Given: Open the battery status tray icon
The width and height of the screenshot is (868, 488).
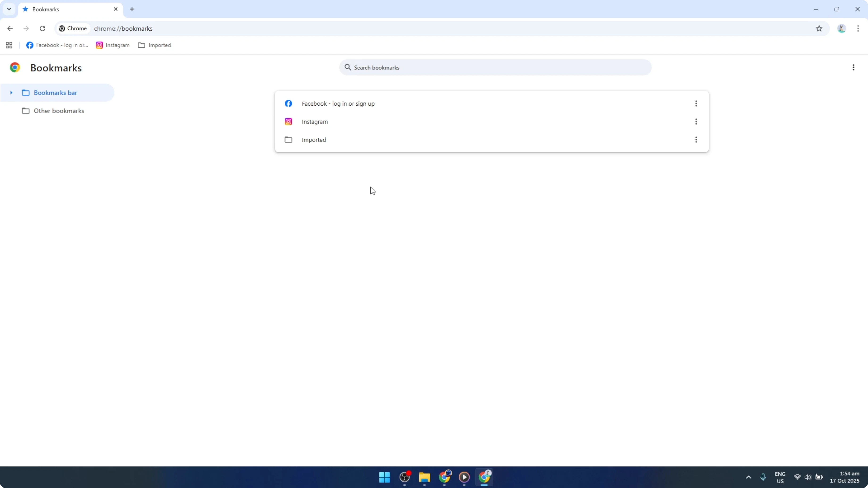Looking at the screenshot, I should (819, 477).
